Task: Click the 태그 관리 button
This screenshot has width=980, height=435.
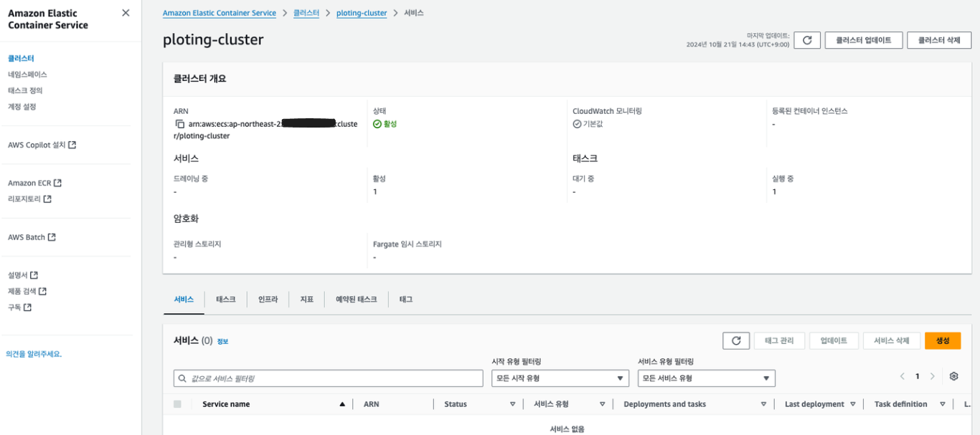Action: (x=779, y=341)
